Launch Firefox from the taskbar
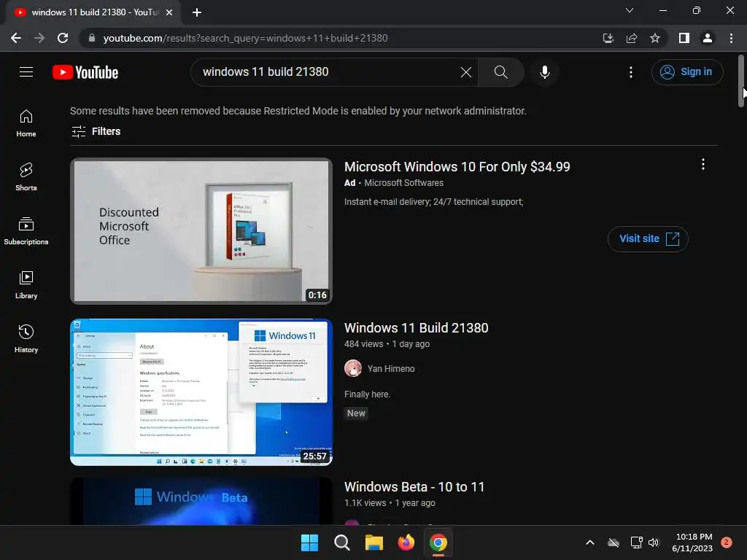 406,542
